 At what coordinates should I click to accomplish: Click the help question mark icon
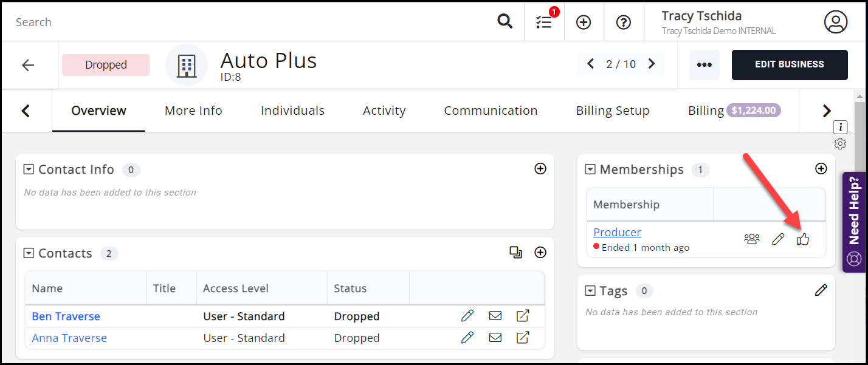click(x=623, y=22)
